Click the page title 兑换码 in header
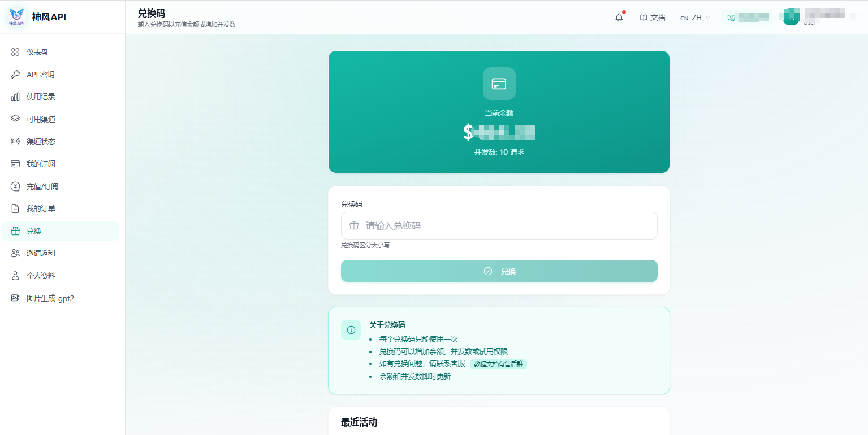 point(152,13)
